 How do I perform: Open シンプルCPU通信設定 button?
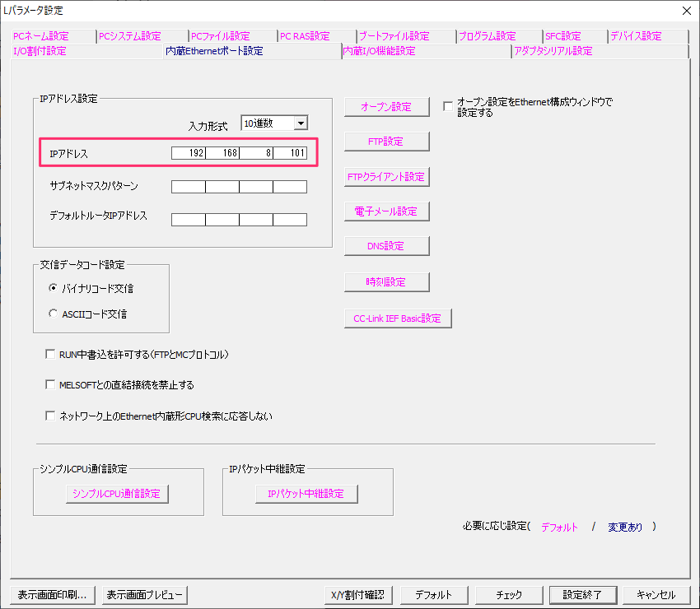pyautogui.click(x=116, y=494)
